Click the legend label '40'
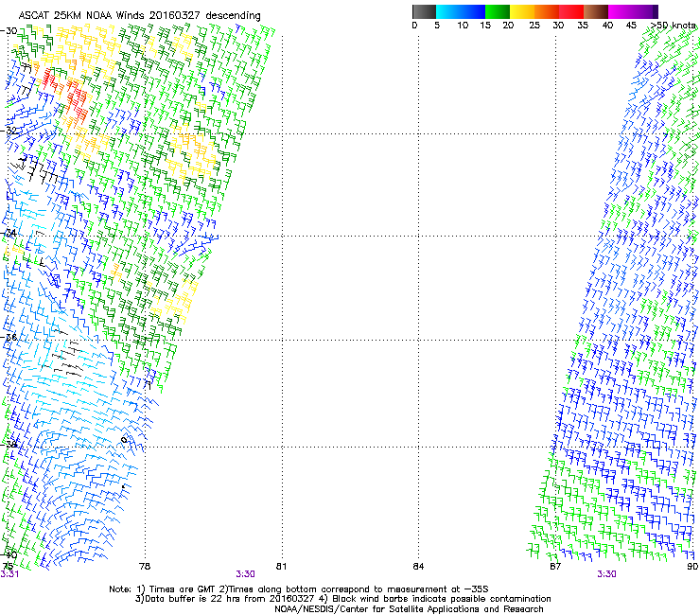This screenshot has width=700, height=615. (607, 25)
